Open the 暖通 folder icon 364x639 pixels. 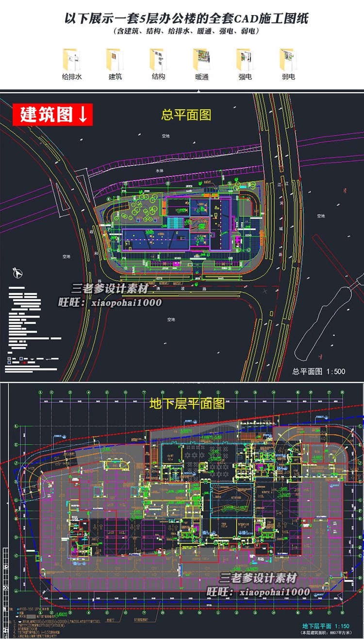[x=202, y=59]
